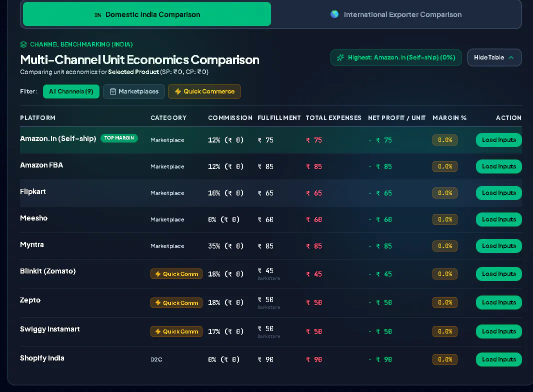Viewport: 533px width, 392px height.
Task: Select Myntra platform name
Action: pyautogui.click(x=32, y=245)
